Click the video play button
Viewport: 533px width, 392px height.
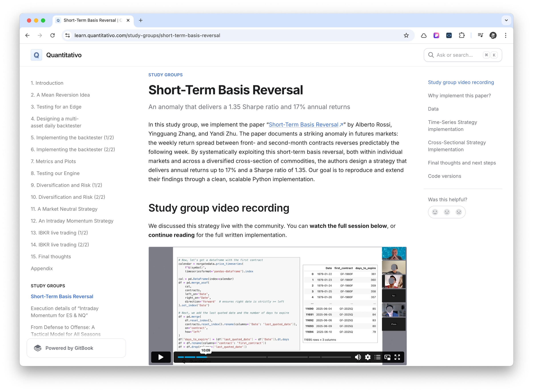161,357
